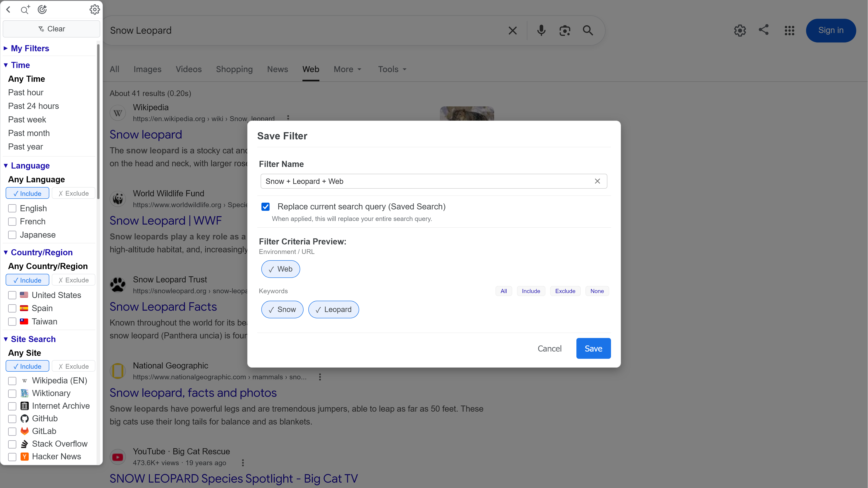
Task: Click Wikipedia result favicon
Action: [x=118, y=113]
